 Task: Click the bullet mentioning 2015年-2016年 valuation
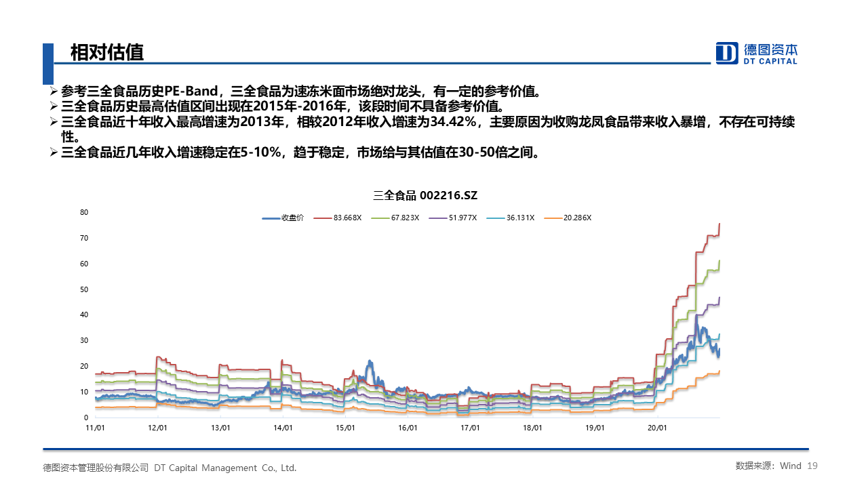(277, 106)
